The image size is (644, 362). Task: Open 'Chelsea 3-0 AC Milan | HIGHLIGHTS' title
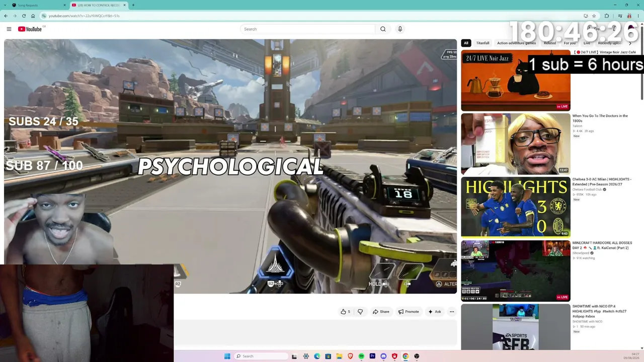[602, 182]
